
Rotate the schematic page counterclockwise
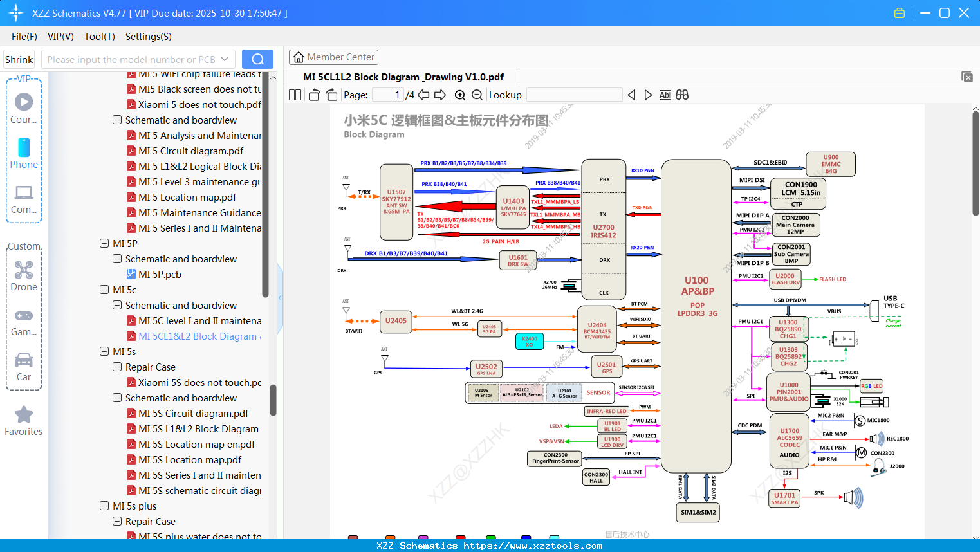pos(314,95)
